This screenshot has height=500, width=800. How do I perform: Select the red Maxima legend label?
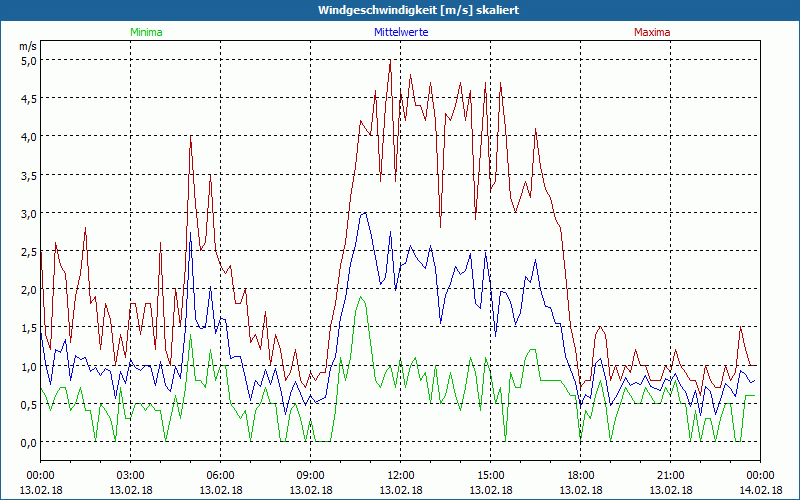(652, 32)
